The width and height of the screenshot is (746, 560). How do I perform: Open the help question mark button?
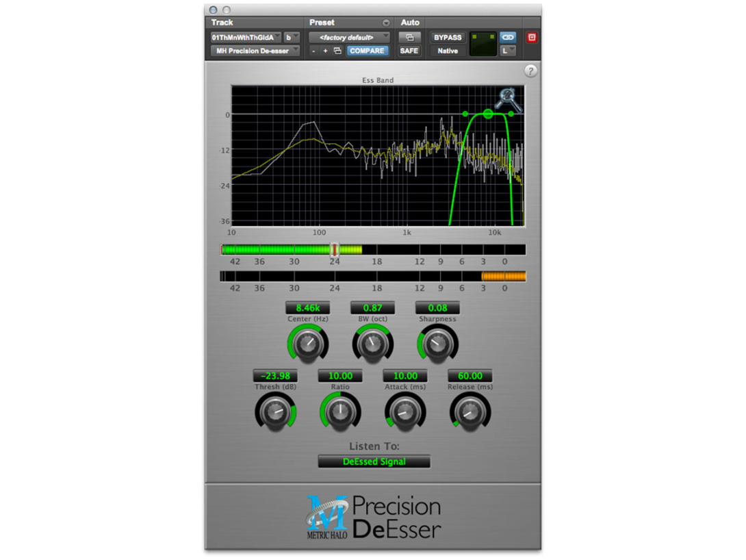(530, 71)
